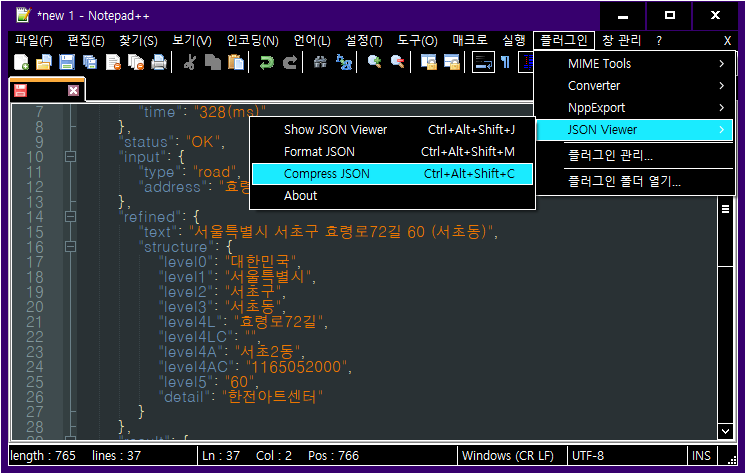Click the Cut scissors icon
Image resolution: width=746 pixels, height=474 pixels.
click(190, 62)
